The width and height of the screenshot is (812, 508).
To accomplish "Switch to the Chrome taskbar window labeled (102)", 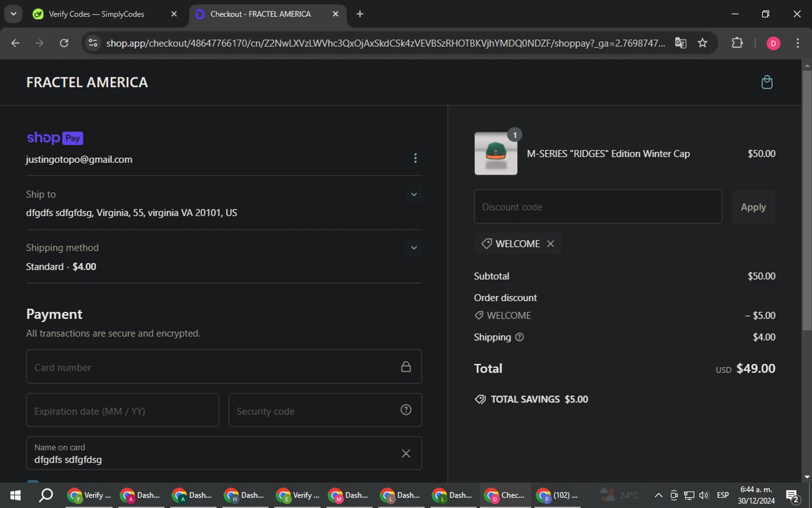I will pyautogui.click(x=556, y=495).
